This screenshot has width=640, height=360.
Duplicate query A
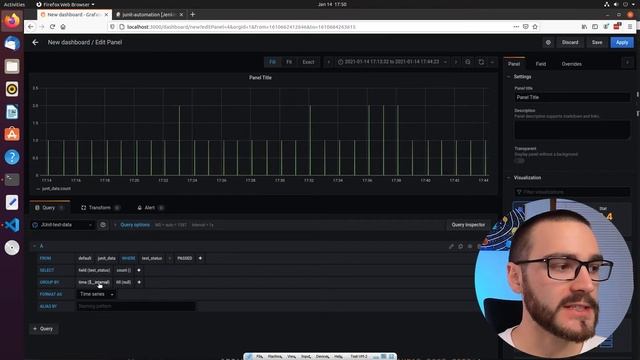coord(460,246)
